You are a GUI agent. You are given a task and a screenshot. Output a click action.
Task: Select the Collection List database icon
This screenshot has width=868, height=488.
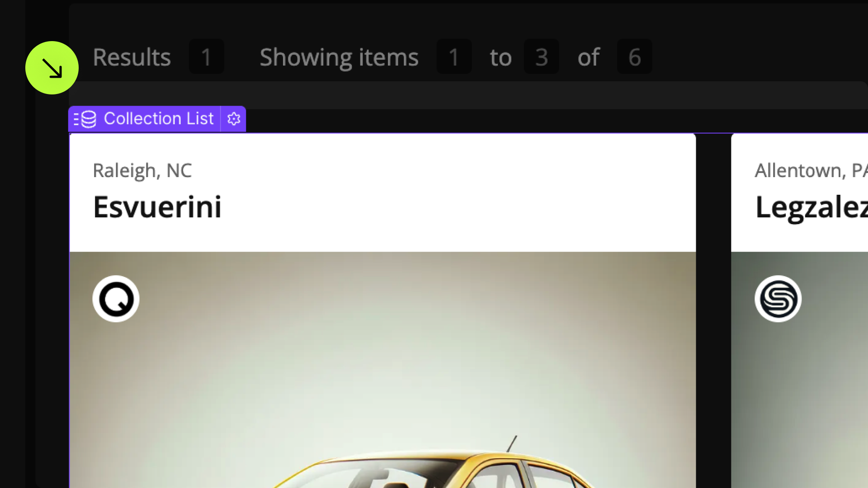[x=85, y=119]
